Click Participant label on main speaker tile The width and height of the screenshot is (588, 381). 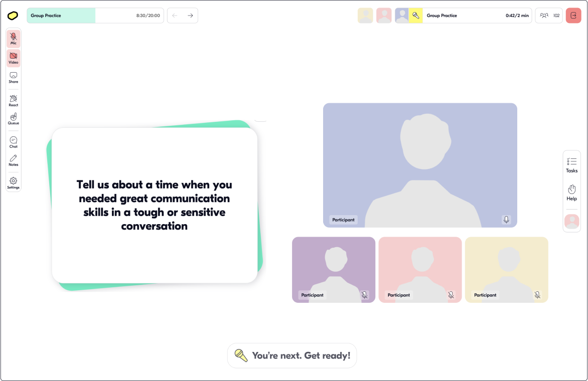pyautogui.click(x=343, y=220)
